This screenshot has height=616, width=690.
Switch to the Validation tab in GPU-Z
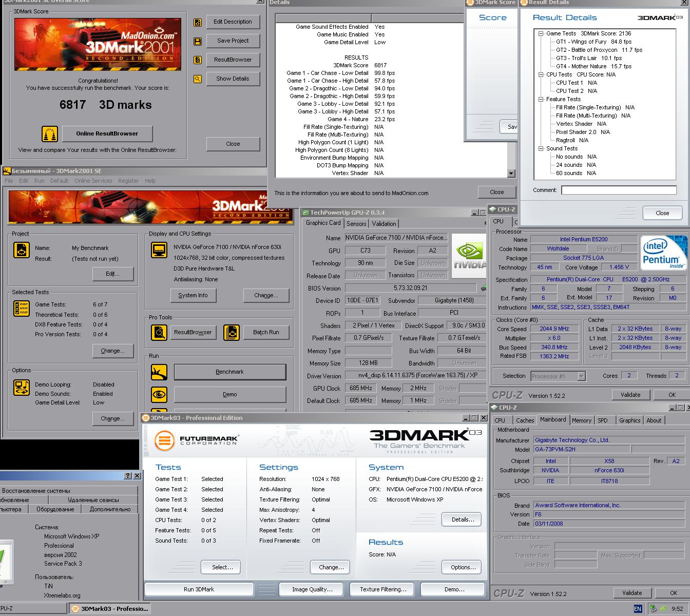click(x=384, y=224)
